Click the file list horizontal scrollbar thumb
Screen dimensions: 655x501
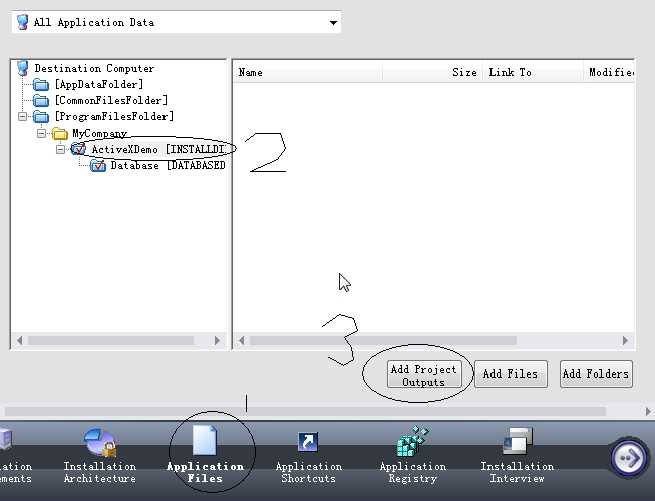[x=383, y=341]
